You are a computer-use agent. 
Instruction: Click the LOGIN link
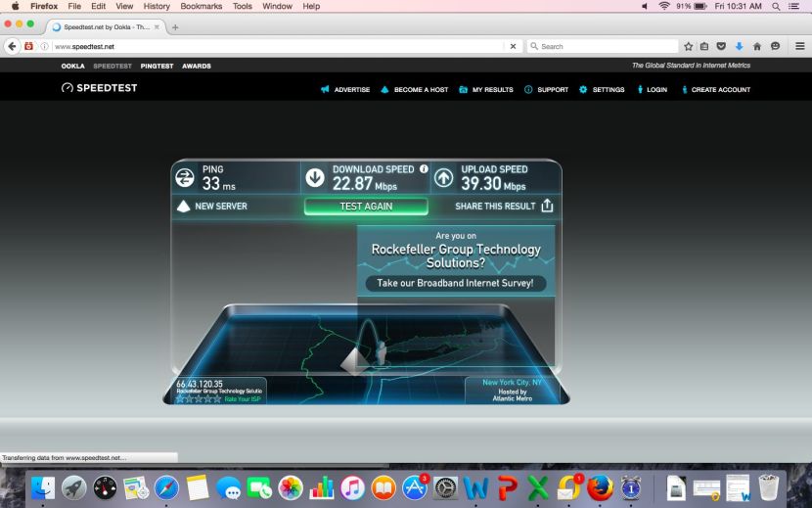tap(656, 90)
